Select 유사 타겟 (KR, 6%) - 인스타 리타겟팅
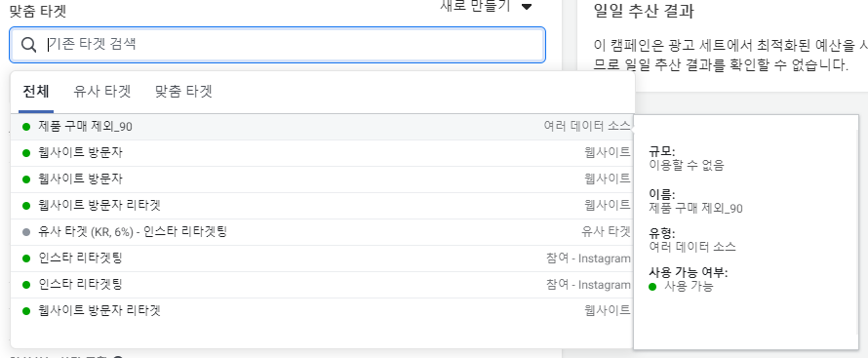Image resolution: width=868 pixels, height=358 pixels. pos(322,232)
